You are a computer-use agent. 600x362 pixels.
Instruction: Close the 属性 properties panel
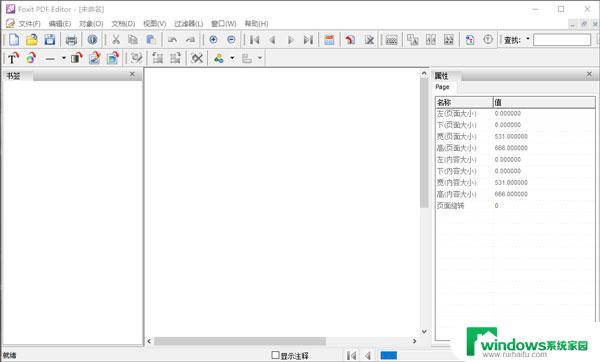589,74
